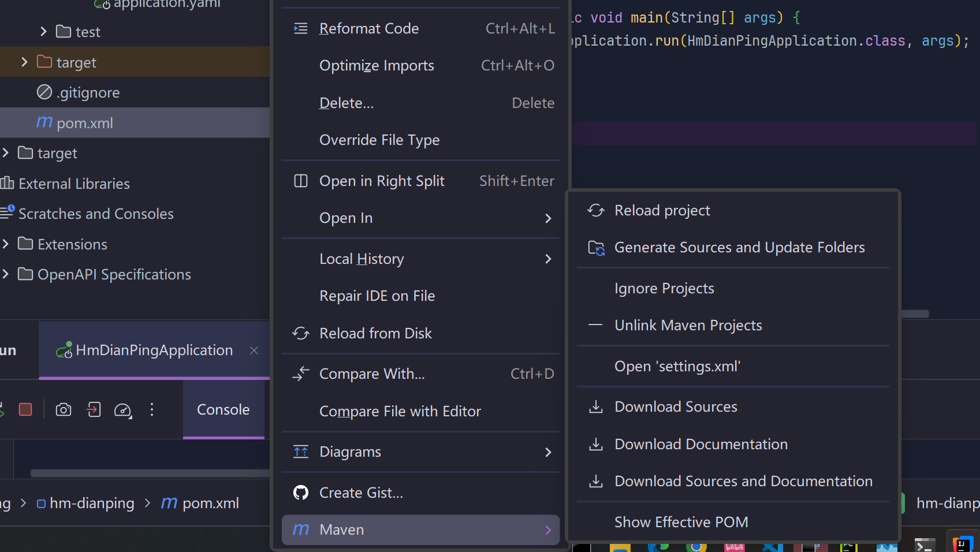Expand the highlighted target folder
The image size is (980, 552).
[24, 62]
